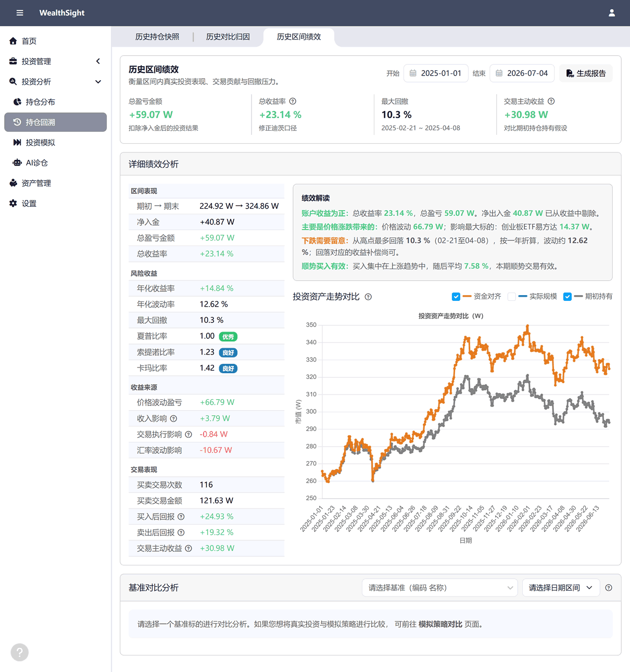
Task: Click the 良好 badge on 索提诺比率
Action: point(228,353)
